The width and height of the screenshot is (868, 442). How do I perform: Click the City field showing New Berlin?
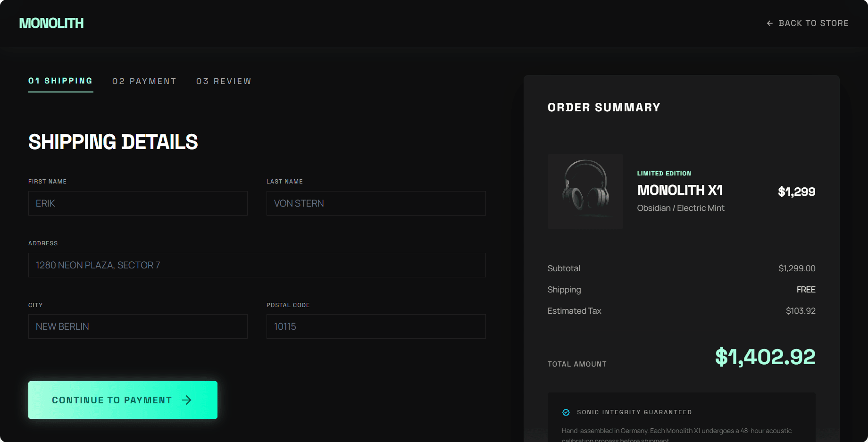tap(137, 326)
